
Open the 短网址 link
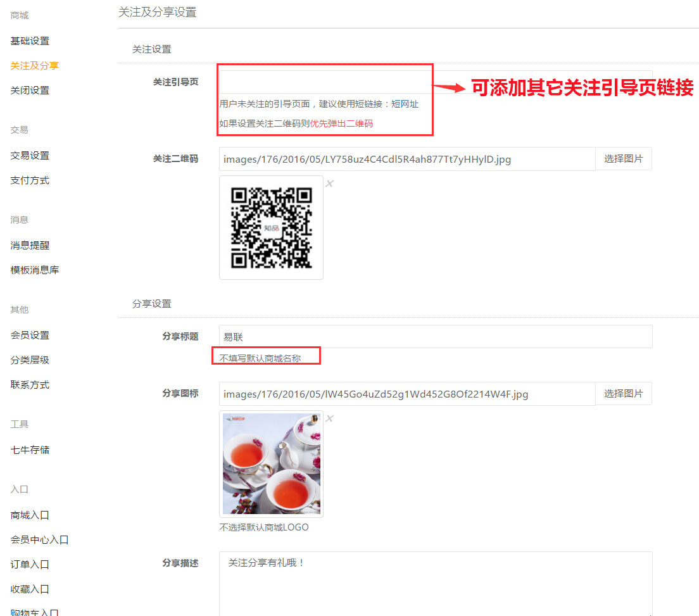pyautogui.click(x=405, y=104)
